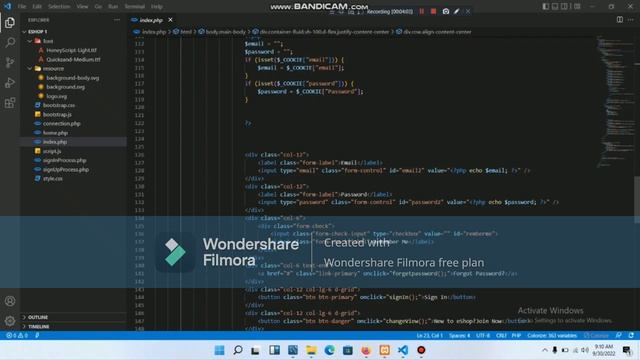Viewport: 640px width, 360px height.
Task: Open the Source Control view
Action: (10, 62)
